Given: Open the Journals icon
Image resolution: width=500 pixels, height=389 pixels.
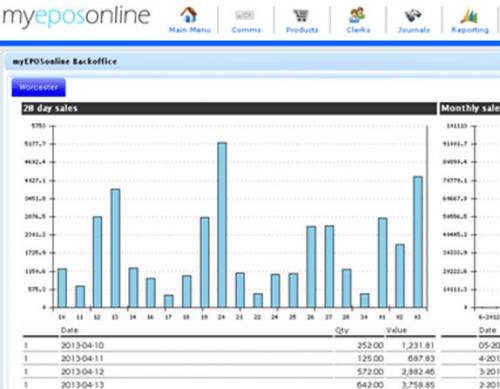Looking at the screenshot, I should click(413, 16).
